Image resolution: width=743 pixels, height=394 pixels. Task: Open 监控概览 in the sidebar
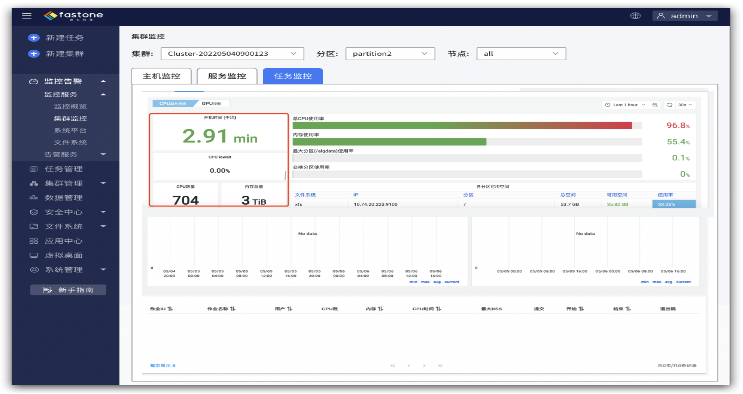point(70,106)
